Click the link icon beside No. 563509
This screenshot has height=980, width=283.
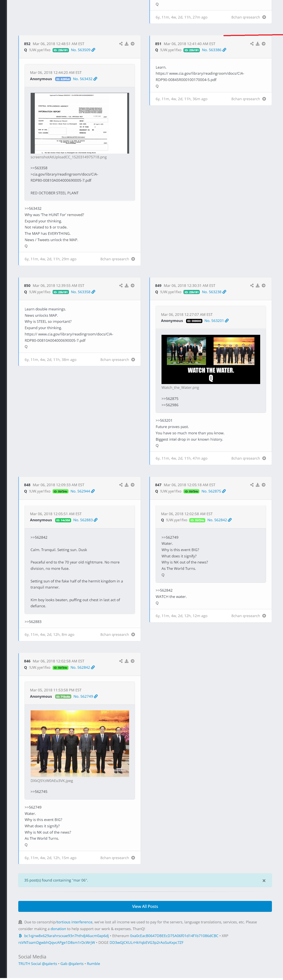[x=93, y=50]
